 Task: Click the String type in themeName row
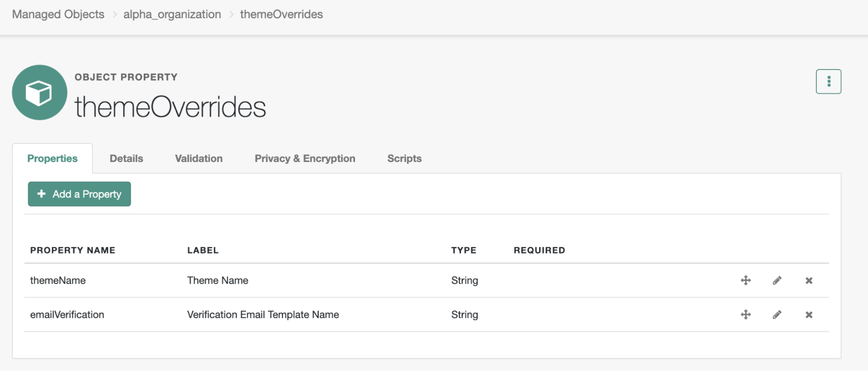click(465, 281)
